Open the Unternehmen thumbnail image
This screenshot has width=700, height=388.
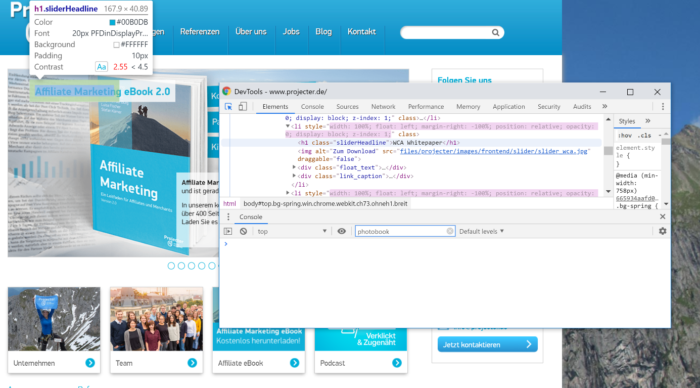click(54, 319)
